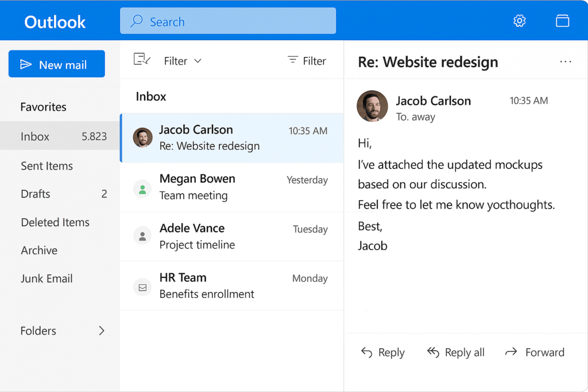Open the Sent Items folder
The image size is (588, 392).
[x=47, y=166]
